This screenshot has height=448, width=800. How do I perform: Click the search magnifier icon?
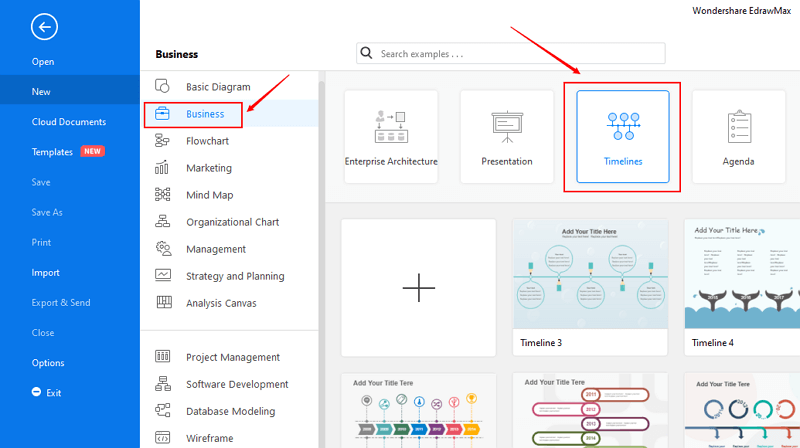pos(366,53)
